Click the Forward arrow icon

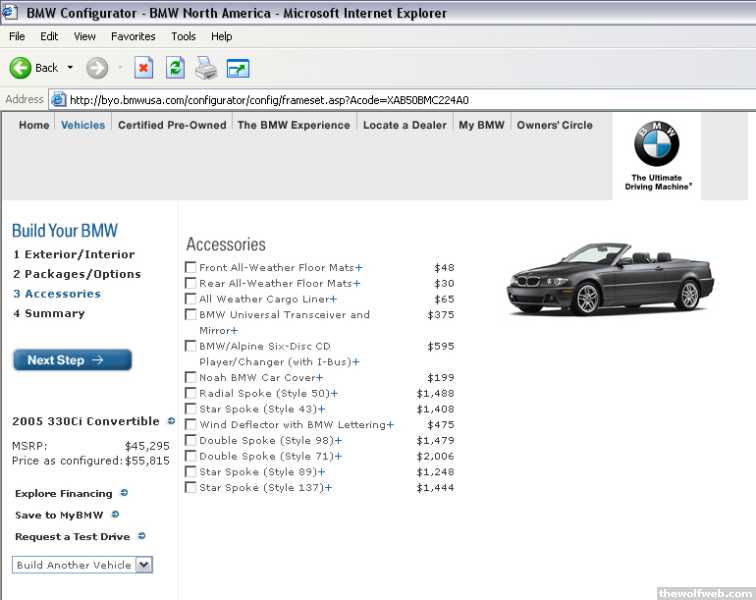click(x=97, y=68)
